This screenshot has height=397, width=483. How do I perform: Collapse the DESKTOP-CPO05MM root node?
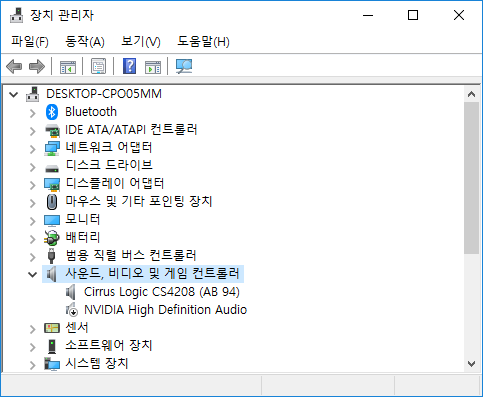point(14,95)
